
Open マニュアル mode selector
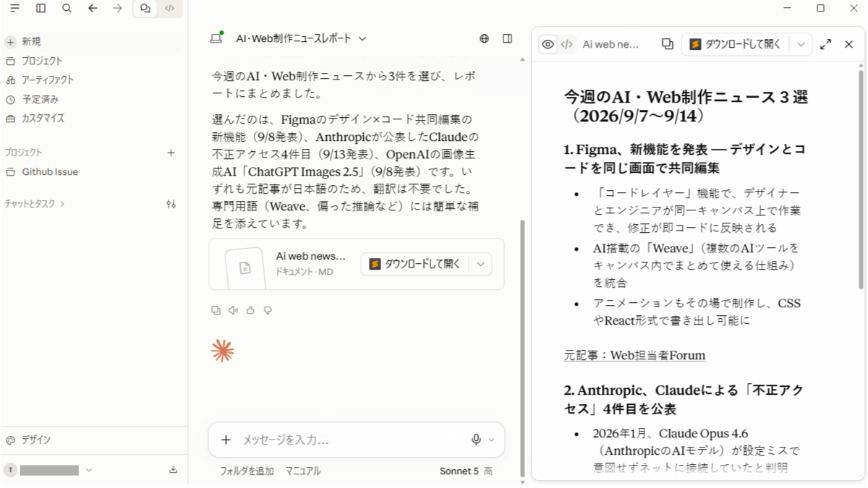302,471
